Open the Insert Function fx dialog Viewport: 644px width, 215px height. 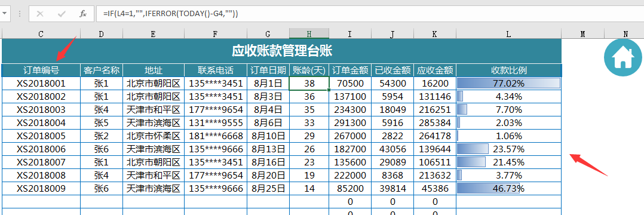point(83,14)
